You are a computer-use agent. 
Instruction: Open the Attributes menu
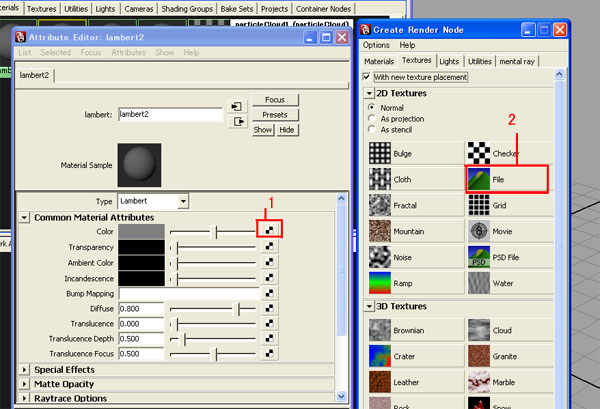[x=128, y=52]
